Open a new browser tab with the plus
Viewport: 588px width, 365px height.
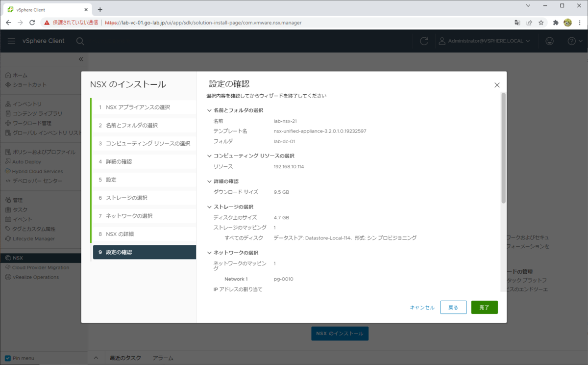(100, 9)
